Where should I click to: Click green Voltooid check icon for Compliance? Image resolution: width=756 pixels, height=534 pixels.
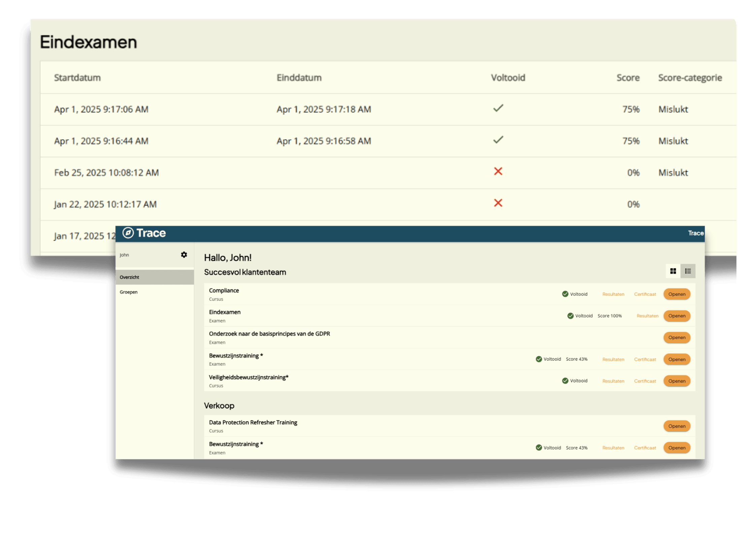pos(565,294)
